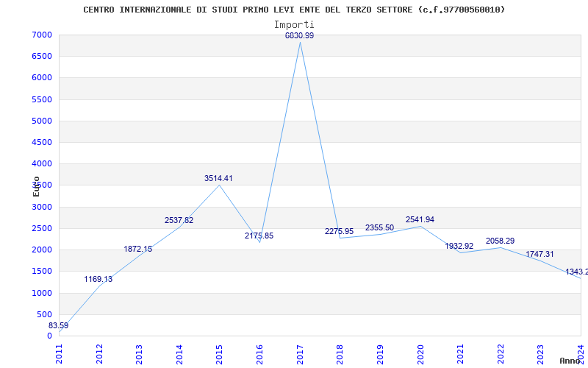Click the Importi subtitle
This screenshot has height=368, width=588.
[294, 25]
